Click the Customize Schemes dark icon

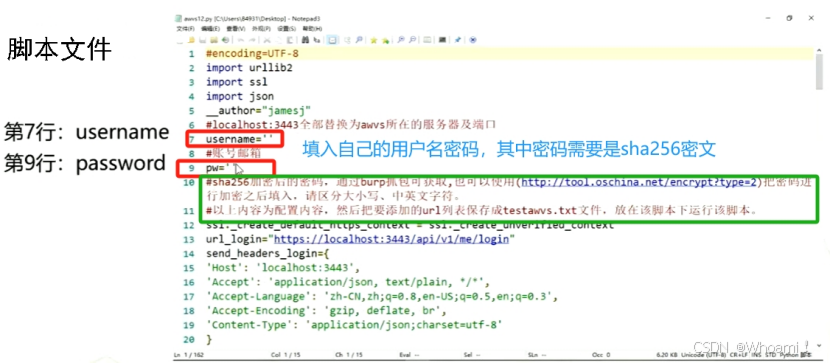click(443, 40)
